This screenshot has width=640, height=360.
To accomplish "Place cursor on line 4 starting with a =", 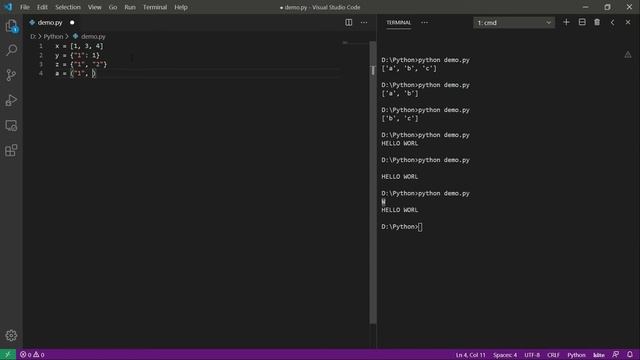I will (76, 74).
